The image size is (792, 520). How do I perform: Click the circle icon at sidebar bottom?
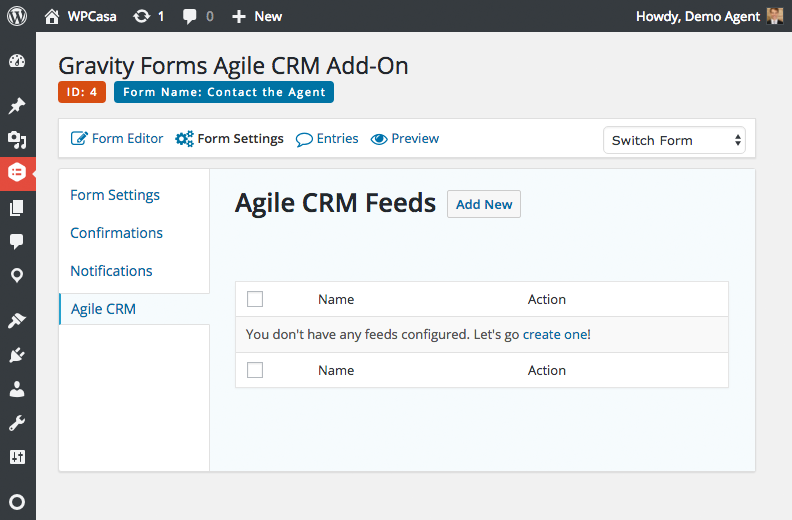pyautogui.click(x=17, y=502)
